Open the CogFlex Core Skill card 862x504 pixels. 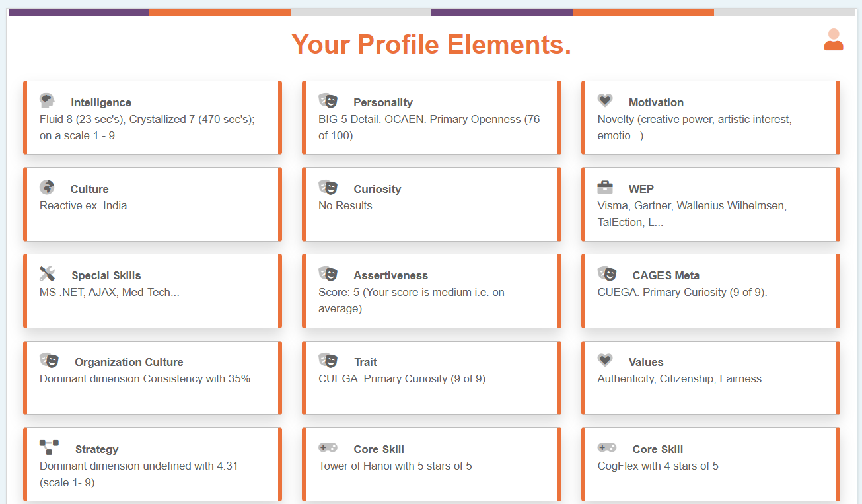click(710, 464)
